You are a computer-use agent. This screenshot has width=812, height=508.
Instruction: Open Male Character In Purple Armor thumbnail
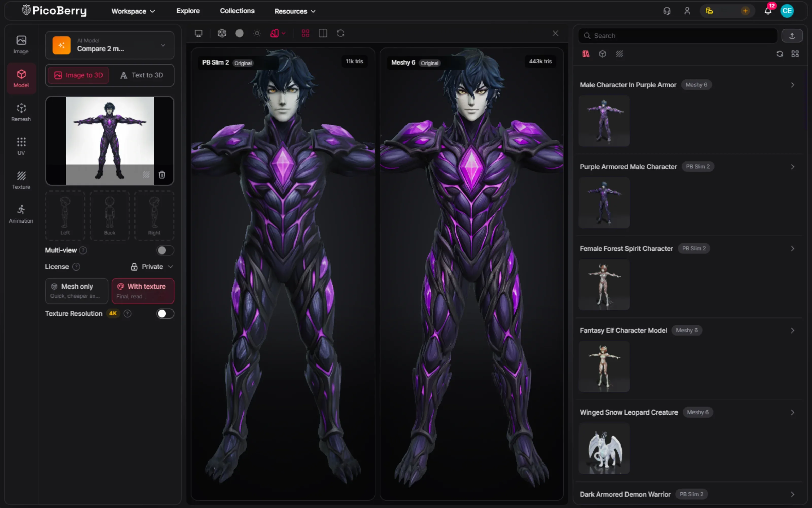point(604,121)
